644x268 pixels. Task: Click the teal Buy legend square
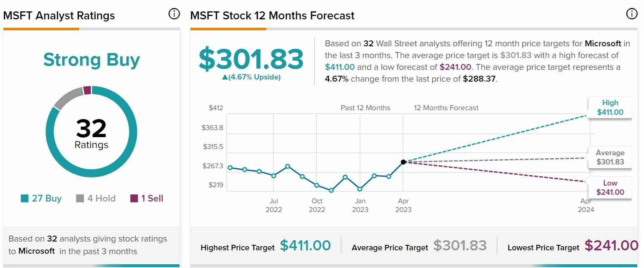pyautogui.click(x=25, y=199)
